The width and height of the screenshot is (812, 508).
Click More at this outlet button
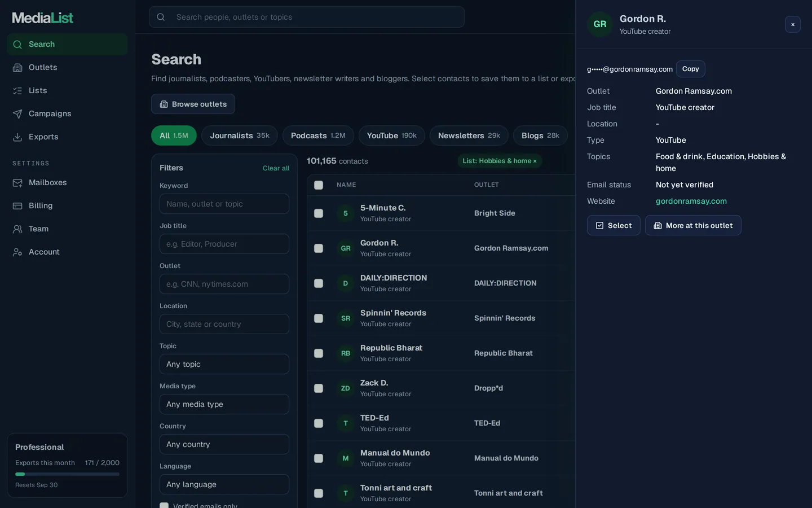(693, 225)
